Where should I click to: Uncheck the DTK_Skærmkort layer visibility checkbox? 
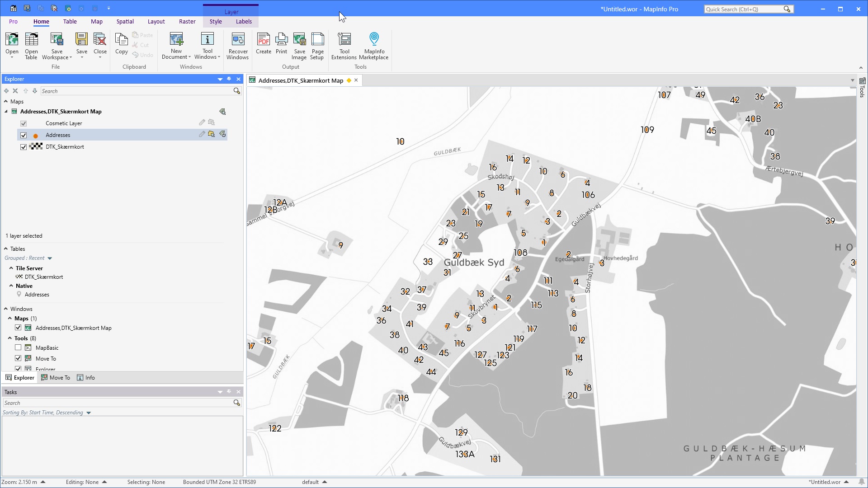tap(24, 147)
